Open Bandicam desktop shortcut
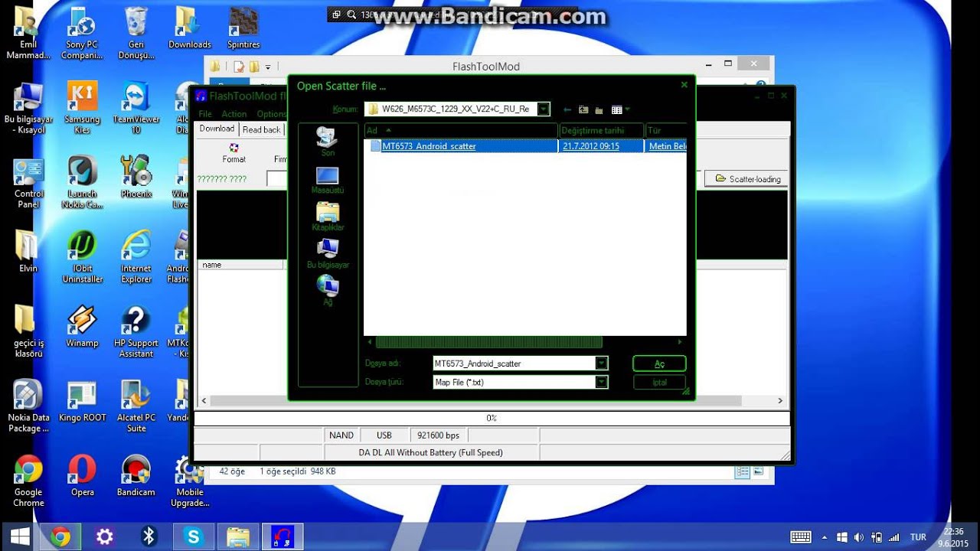This screenshot has width=980, height=551. point(136,476)
